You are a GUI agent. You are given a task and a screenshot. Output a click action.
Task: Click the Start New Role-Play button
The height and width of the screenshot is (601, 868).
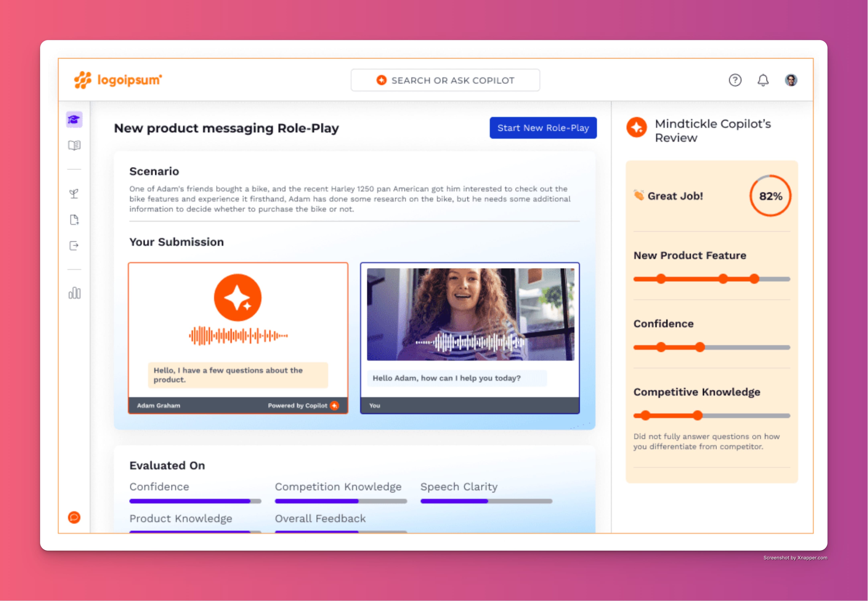pyautogui.click(x=543, y=128)
